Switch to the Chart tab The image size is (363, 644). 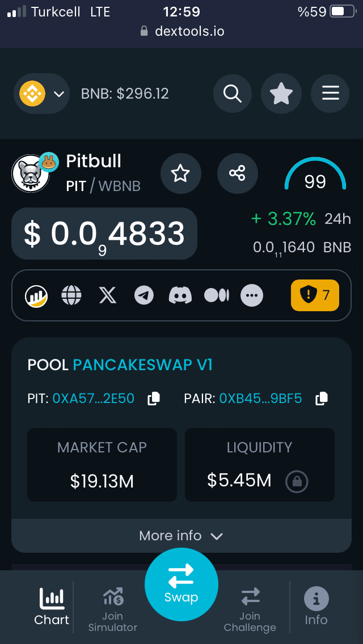[x=52, y=607]
